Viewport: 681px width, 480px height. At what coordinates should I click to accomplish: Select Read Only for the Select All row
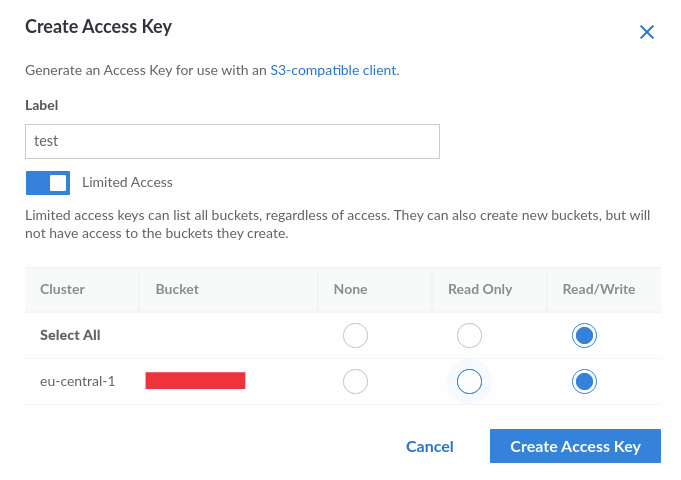pyautogui.click(x=470, y=336)
